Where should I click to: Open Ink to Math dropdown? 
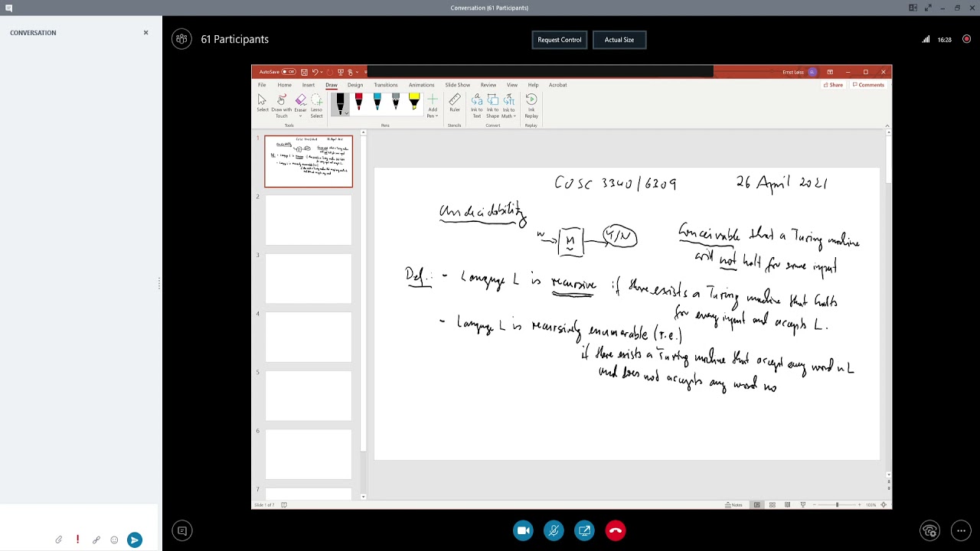[x=508, y=106]
